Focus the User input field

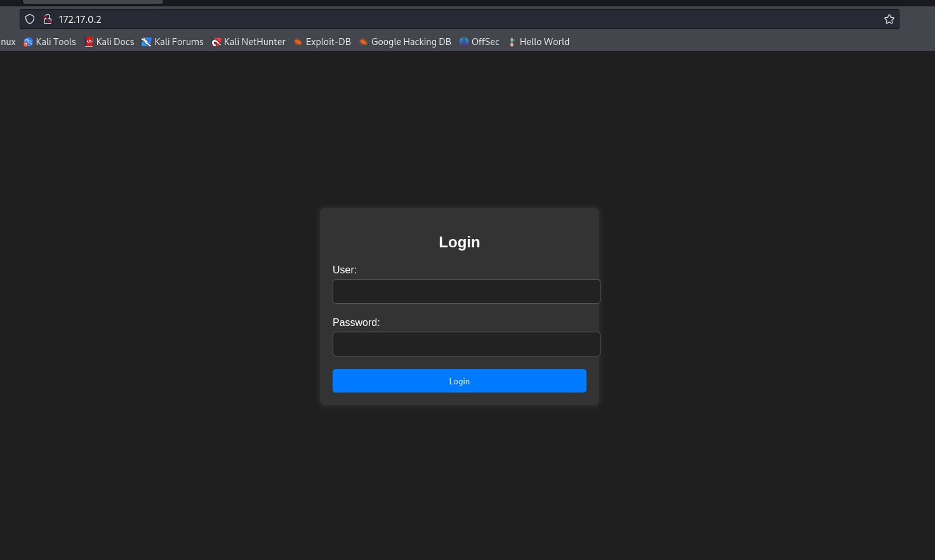(466, 291)
